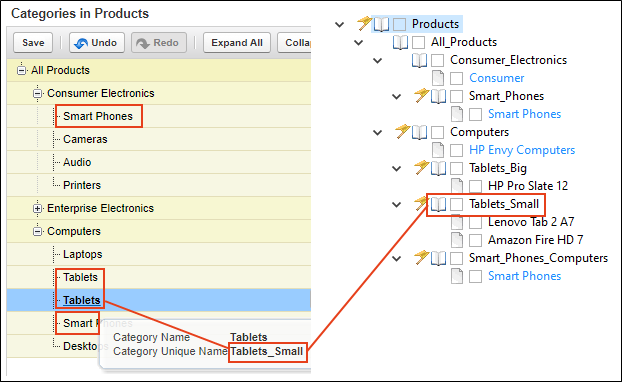Check the Smart_Phones folder checkbox
The height and width of the screenshot is (382, 622).
457,96
